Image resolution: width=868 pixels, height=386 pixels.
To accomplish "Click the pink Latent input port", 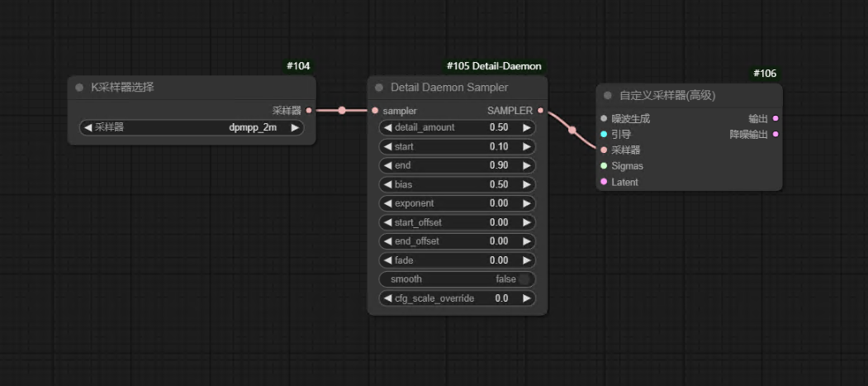I will tap(604, 182).
